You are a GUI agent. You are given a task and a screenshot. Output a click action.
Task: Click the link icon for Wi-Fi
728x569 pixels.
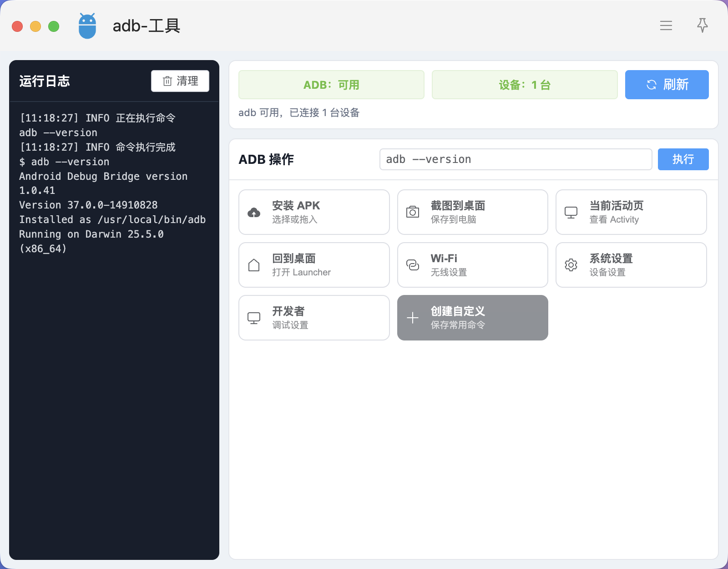tap(413, 265)
